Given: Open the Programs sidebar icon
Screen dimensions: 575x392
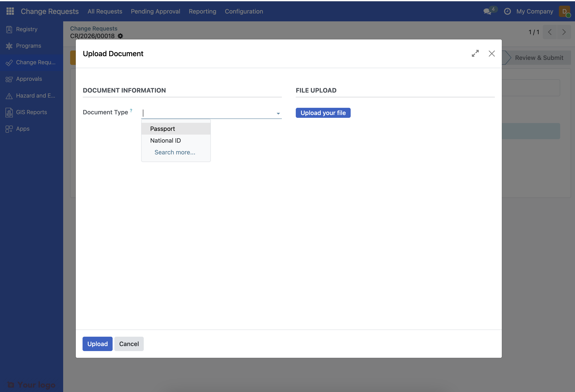Looking at the screenshot, I should click(9, 46).
